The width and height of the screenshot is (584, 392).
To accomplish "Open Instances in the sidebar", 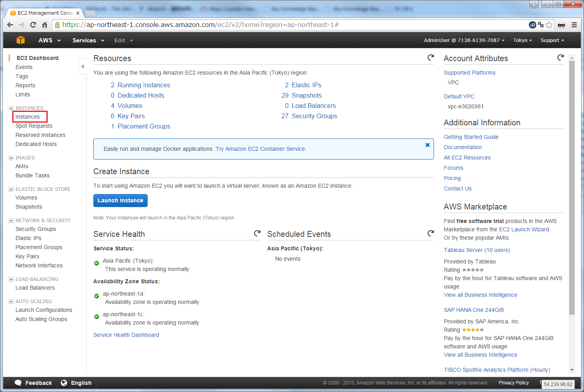I will pyautogui.click(x=27, y=117).
